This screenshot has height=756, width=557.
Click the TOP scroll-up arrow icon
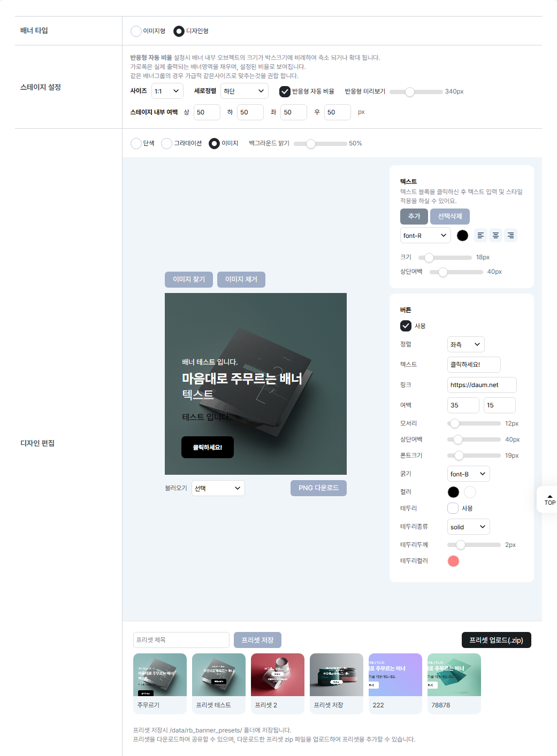(550, 497)
